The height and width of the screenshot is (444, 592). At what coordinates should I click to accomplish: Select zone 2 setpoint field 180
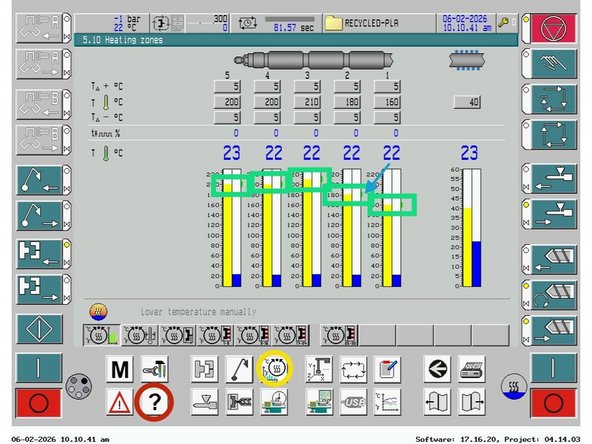(347, 102)
